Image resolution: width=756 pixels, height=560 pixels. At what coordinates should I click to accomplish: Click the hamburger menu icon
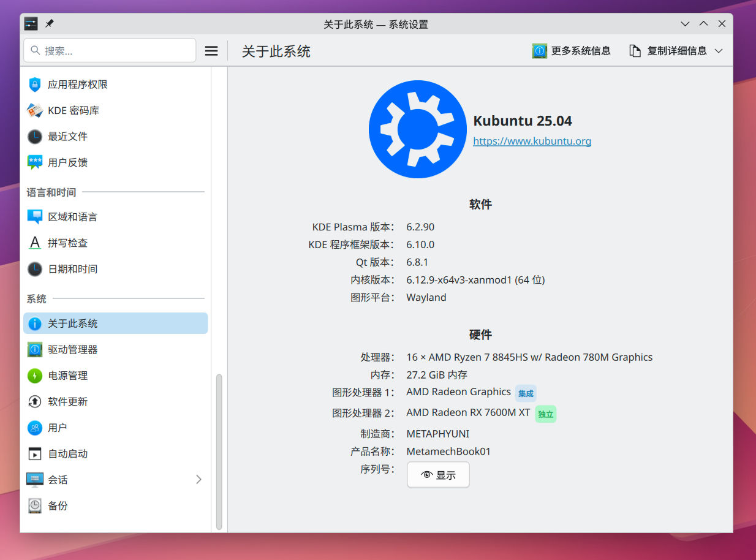tap(211, 51)
